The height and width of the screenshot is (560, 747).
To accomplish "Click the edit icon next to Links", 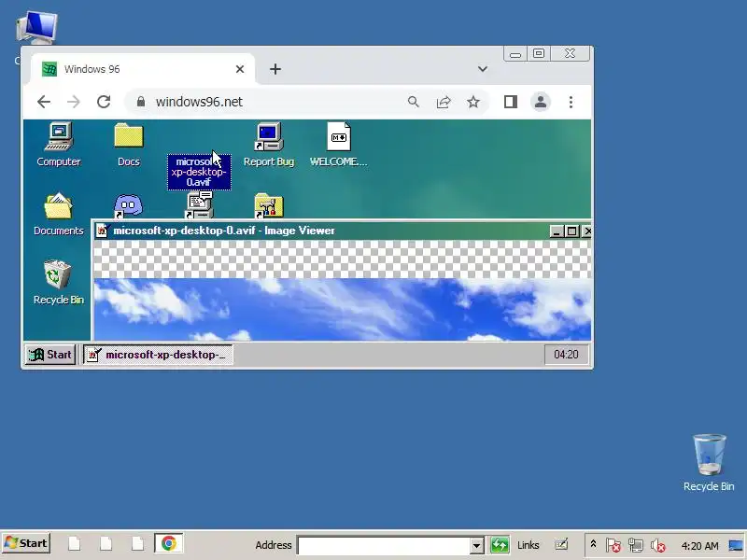I will [x=562, y=544].
